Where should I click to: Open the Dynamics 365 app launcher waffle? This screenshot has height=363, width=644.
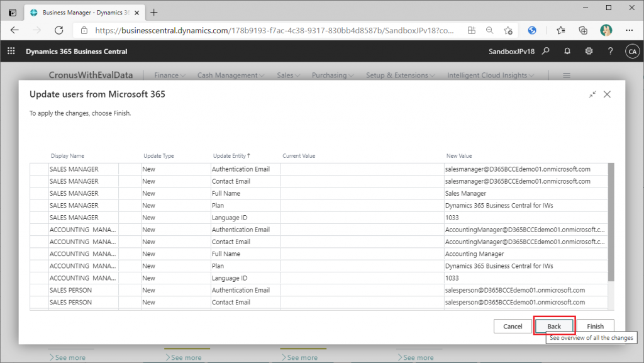tap(11, 51)
